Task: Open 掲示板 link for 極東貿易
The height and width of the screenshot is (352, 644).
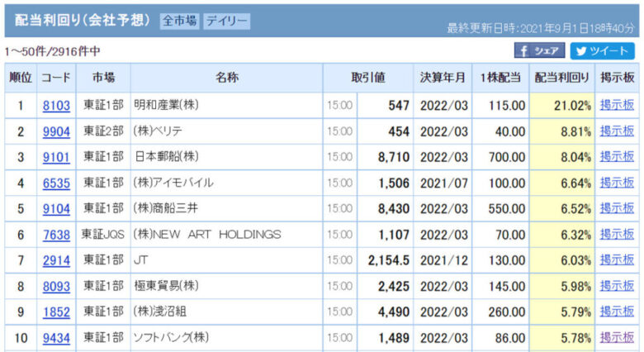Action: click(x=617, y=286)
